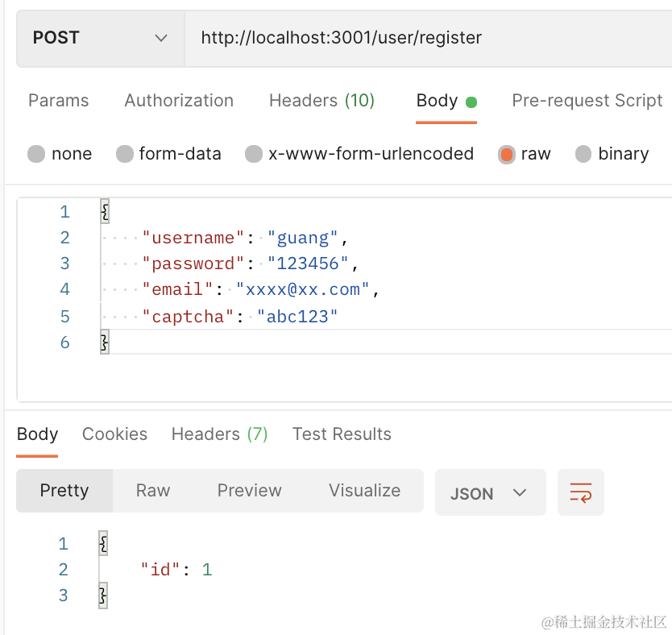Viewport: 672px width, 635px height.
Task: Expand the JSON format dropdown
Action: click(x=490, y=492)
